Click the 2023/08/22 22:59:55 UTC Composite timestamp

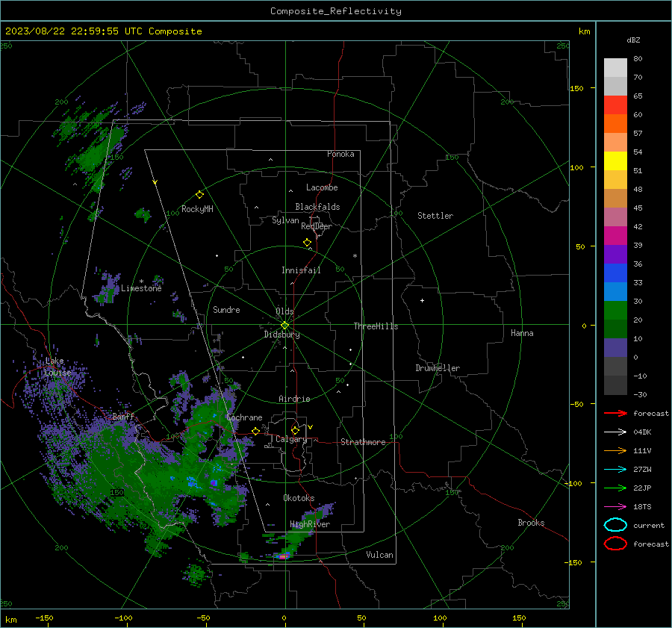coord(103,31)
